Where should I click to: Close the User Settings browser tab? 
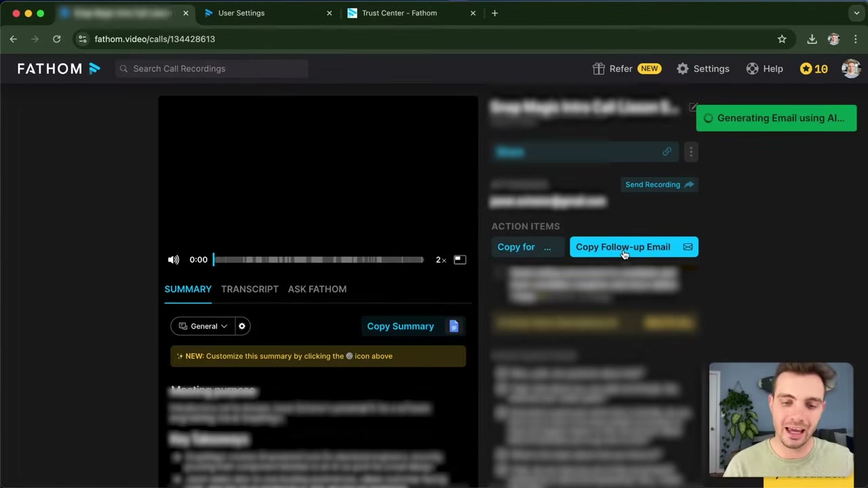330,13
